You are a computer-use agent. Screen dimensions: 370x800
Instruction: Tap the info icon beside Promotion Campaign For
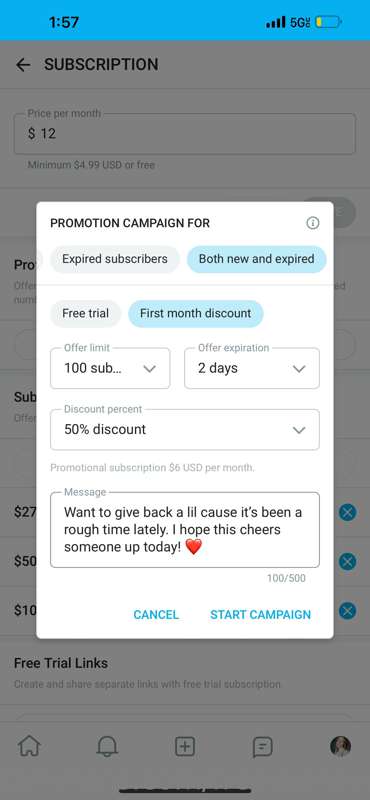(x=312, y=223)
